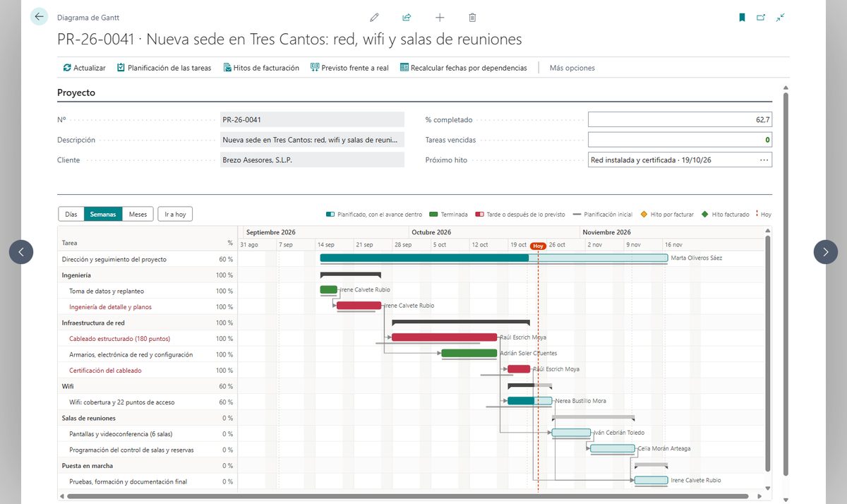Click Actualizar refresh action

click(85, 68)
